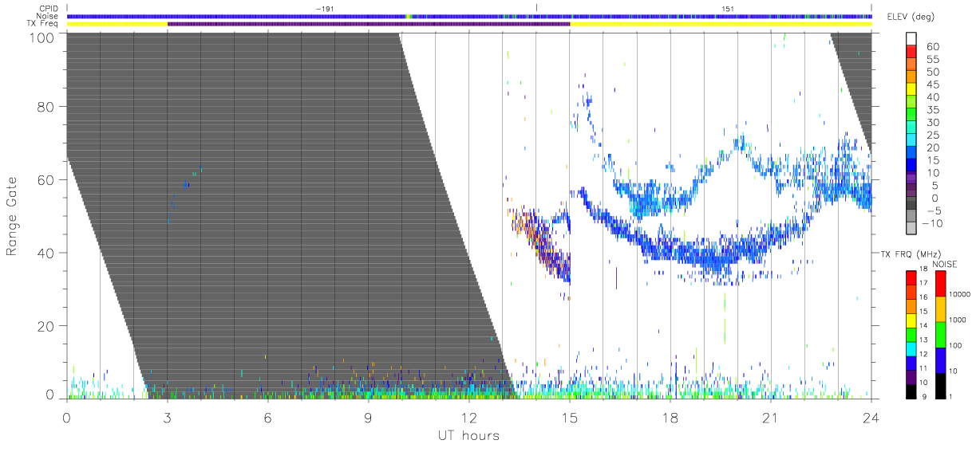Click the white top band of ELEV color bar
Screen dimensions: 980x452
pyautogui.click(x=912, y=39)
